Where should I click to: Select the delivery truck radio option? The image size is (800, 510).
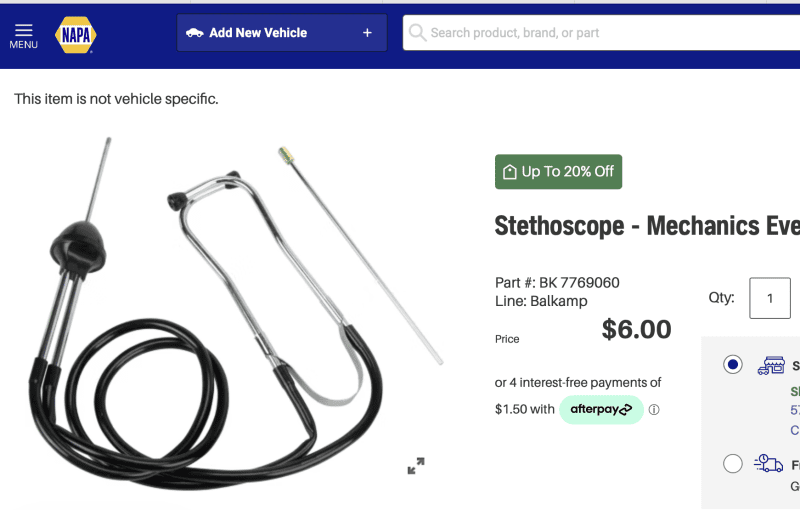click(733, 463)
